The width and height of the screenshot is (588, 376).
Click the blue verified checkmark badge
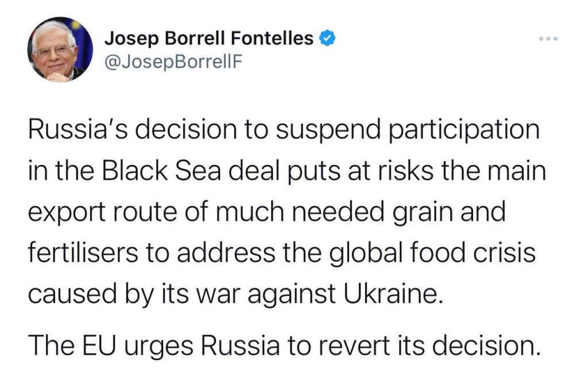pyautogui.click(x=327, y=39)
